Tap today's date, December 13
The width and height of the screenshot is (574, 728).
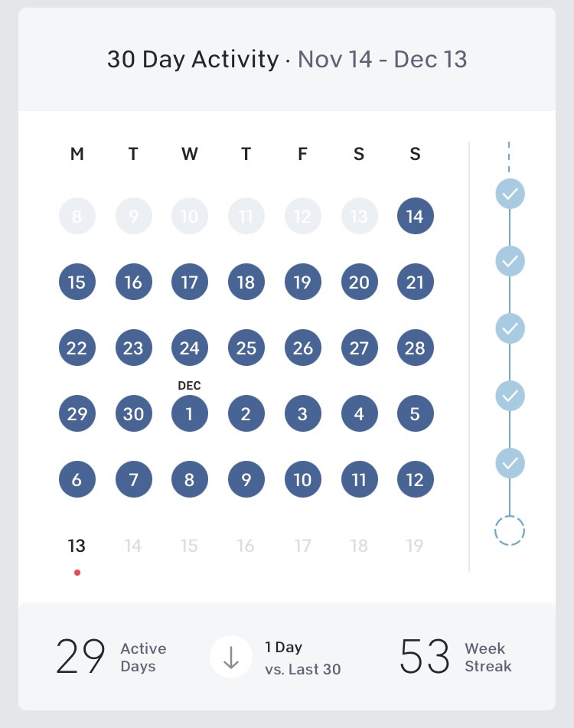(x=77, y=546)
